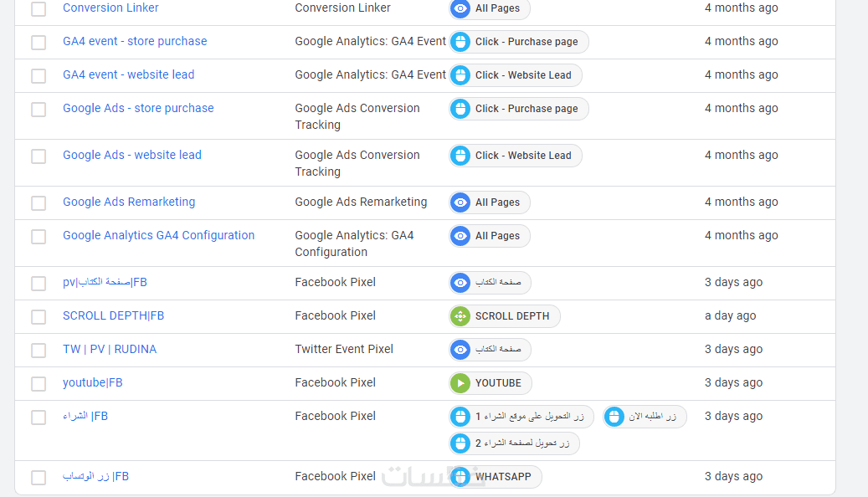Open the GA4 event - store purchase tag
The image size is (868, 497).
135,41
